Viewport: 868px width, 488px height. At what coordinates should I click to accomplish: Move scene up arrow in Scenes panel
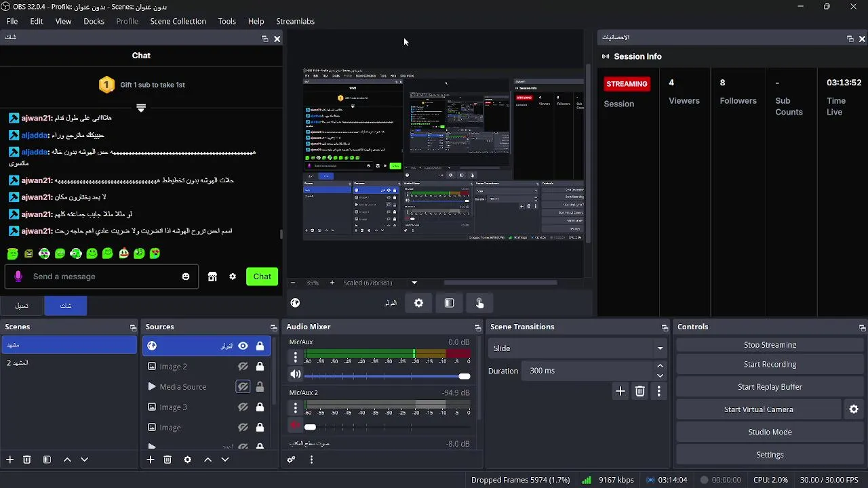point(67,460)
